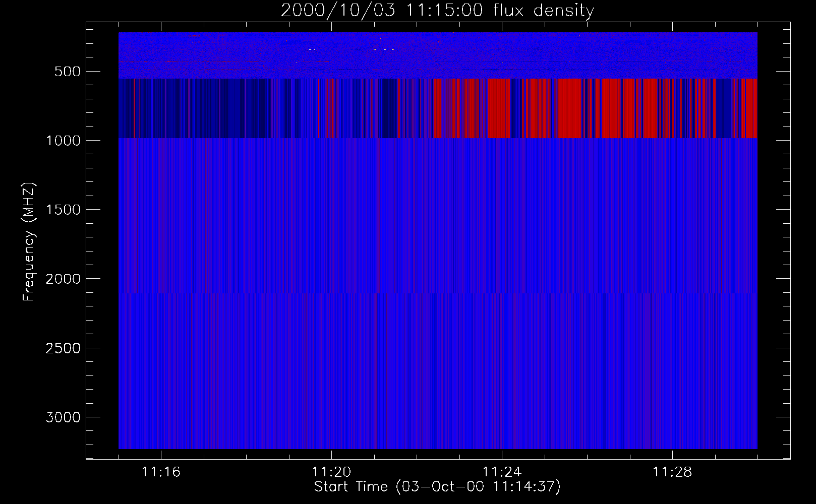Click the spectrogram at 2500 MHz near 11:24
This screenshot has height=504, width=816.
pos(502,348)
